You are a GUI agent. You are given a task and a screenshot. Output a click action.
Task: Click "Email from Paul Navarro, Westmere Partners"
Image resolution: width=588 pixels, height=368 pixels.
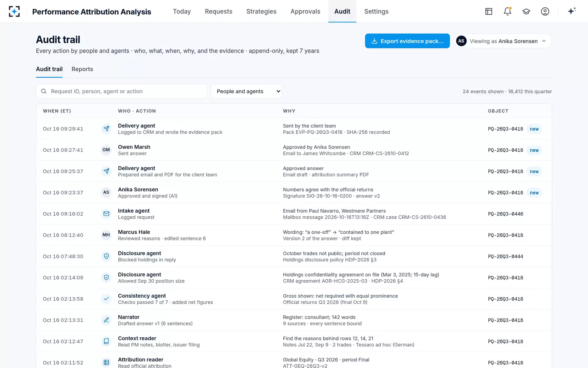[334, 211]
